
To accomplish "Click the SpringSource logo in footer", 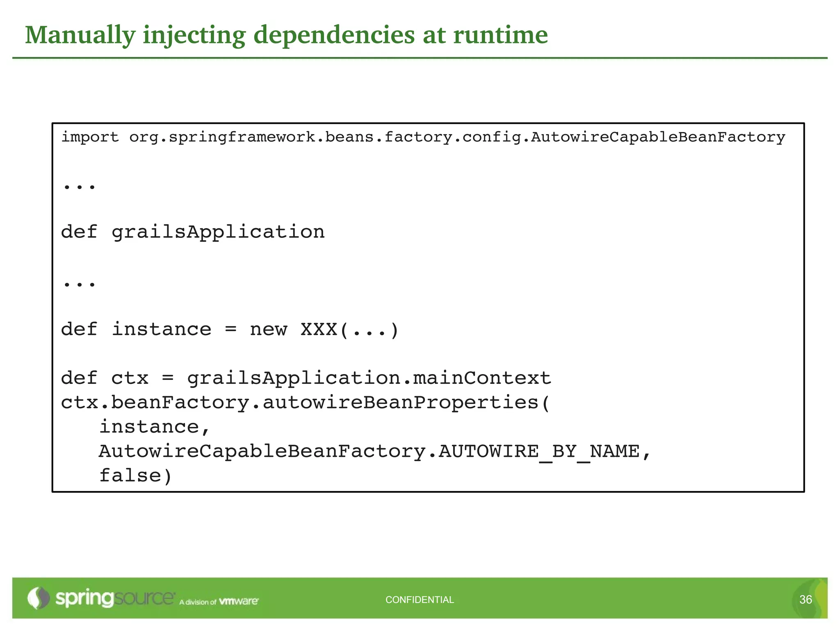I will [101, 598].
